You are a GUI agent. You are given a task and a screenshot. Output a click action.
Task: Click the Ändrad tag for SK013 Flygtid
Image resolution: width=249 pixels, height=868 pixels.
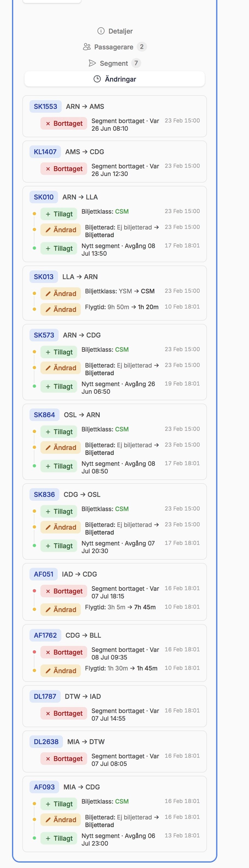[x=61, y=309]
